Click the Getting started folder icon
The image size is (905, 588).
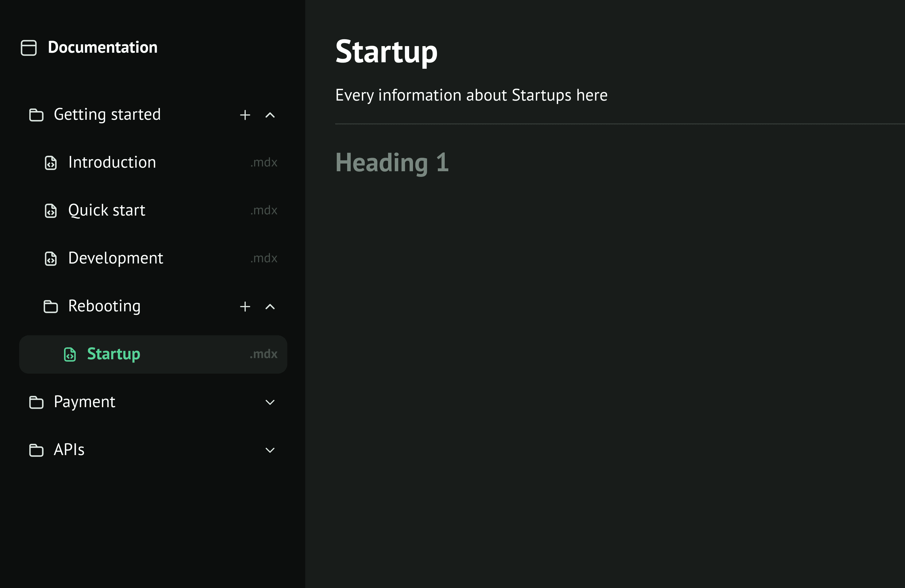coord(37,115)
